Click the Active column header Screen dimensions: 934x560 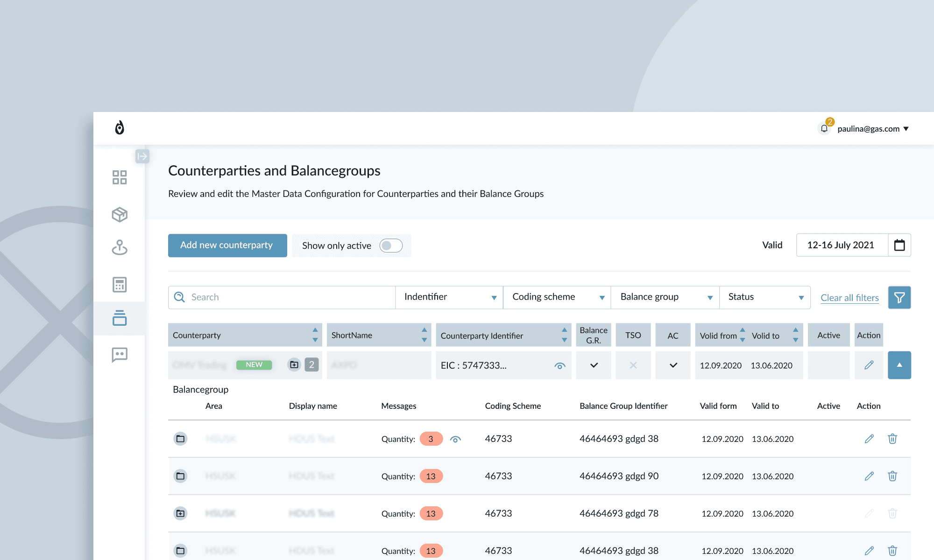tap(828, 335)
